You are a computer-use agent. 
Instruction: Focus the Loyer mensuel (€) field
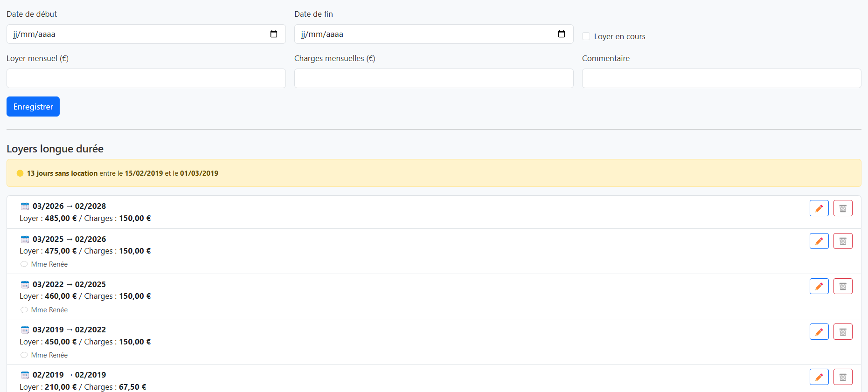[x=146, y=78]
